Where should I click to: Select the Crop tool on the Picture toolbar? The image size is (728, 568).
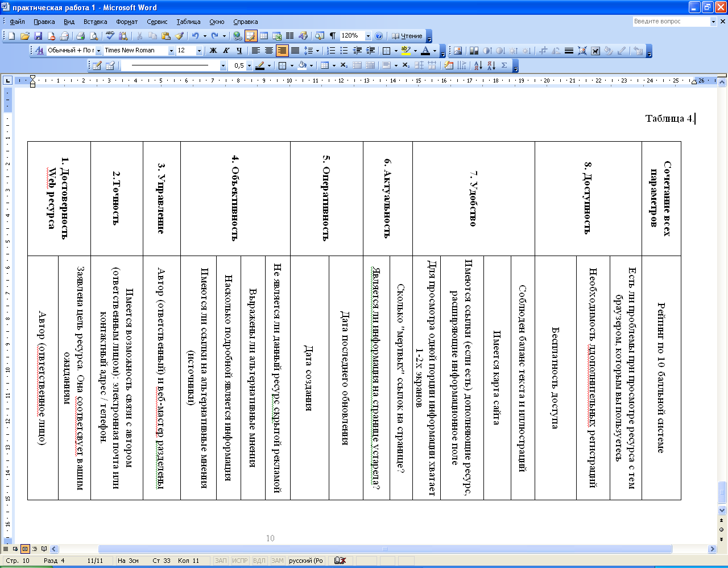[543, 51]
